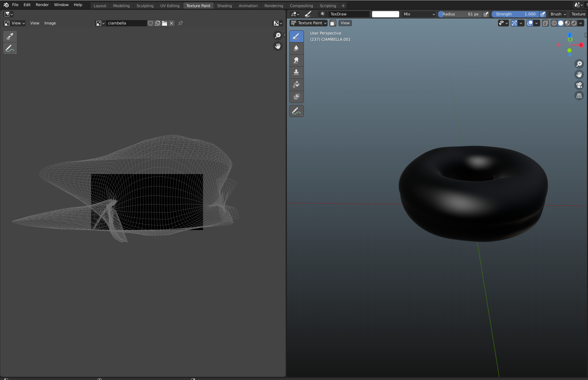Open the Texture panel button
This screenshot has width=588, height=380.
pos(578,14)
